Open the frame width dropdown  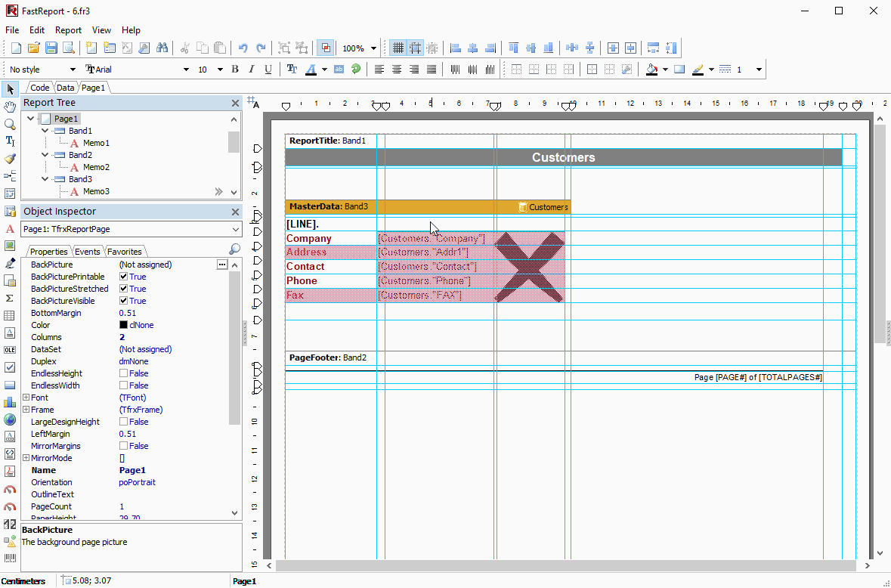(759, 70)
